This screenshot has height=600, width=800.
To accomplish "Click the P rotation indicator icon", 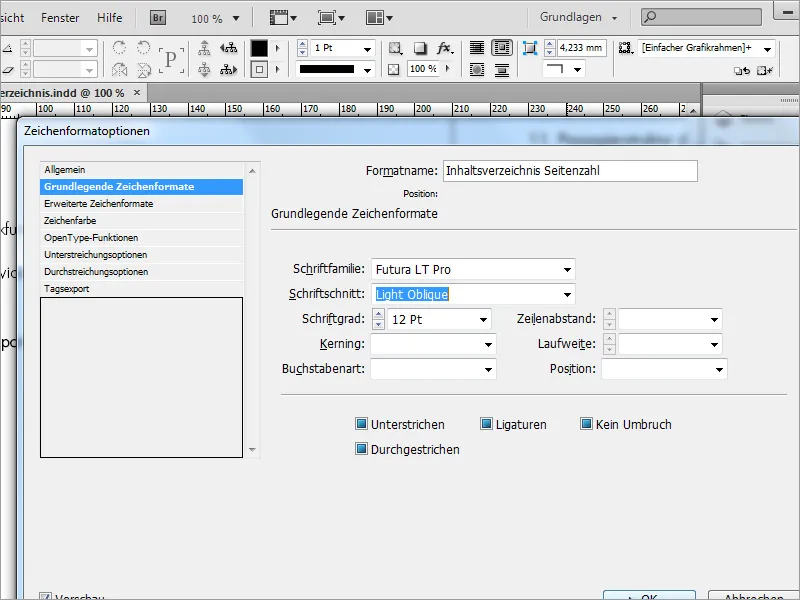I will click(x=171, y=60).
